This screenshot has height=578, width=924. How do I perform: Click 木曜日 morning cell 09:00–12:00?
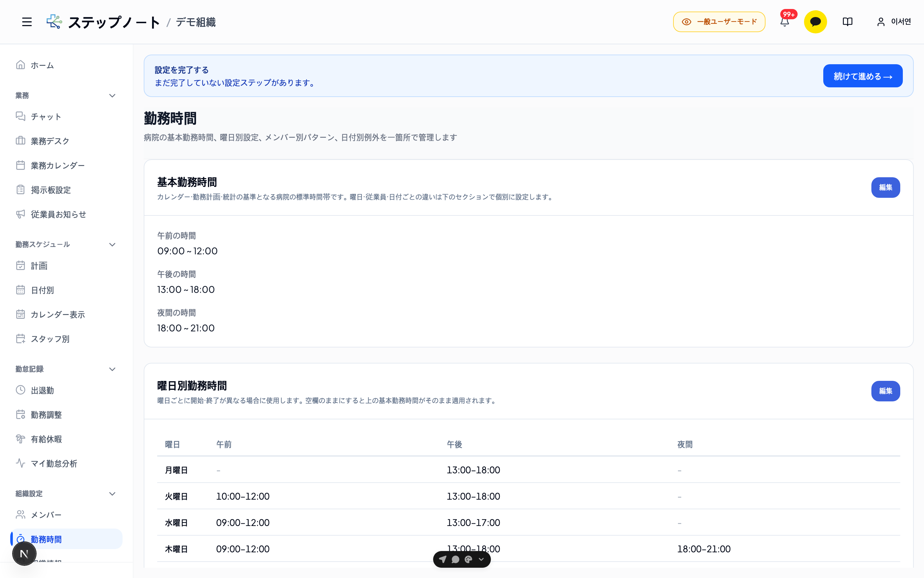243,549
